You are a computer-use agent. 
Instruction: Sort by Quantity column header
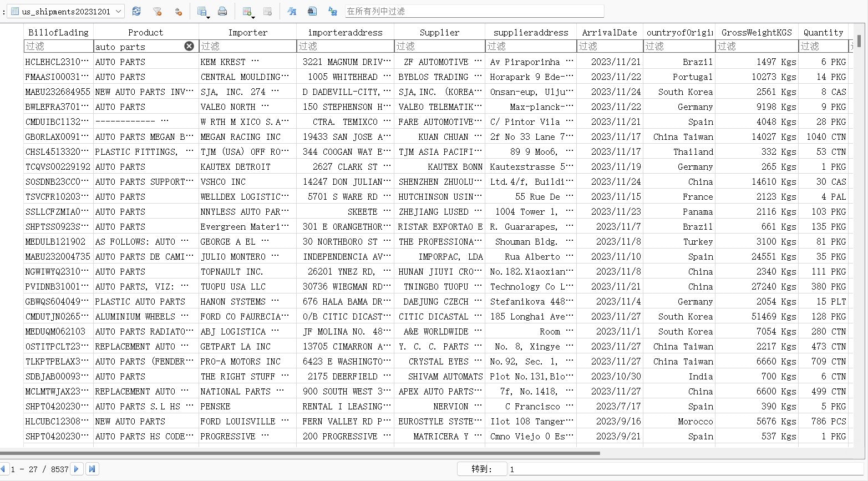823,32
